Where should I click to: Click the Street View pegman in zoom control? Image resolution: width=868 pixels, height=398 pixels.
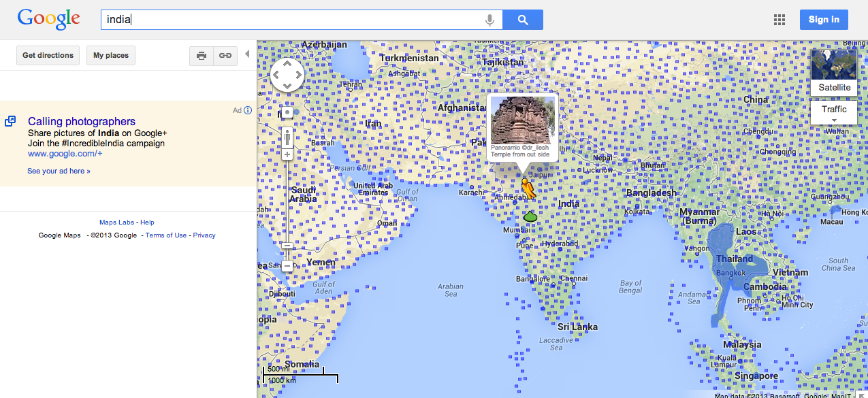288,112
